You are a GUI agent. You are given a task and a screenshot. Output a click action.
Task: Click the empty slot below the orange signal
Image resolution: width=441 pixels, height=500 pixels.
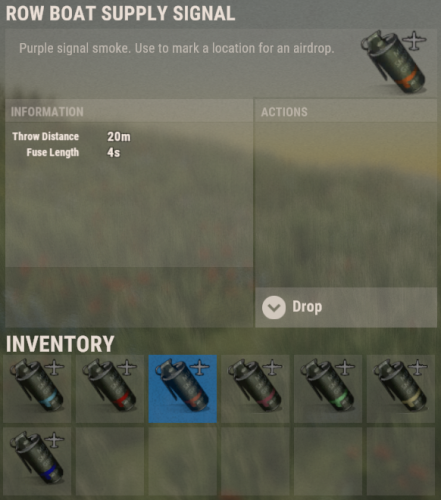pos(183,462)
